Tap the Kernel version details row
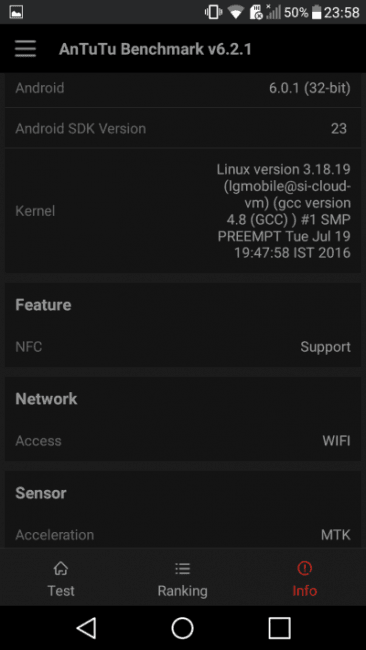Viewport: 366px width, 650px height. (183, 211)
